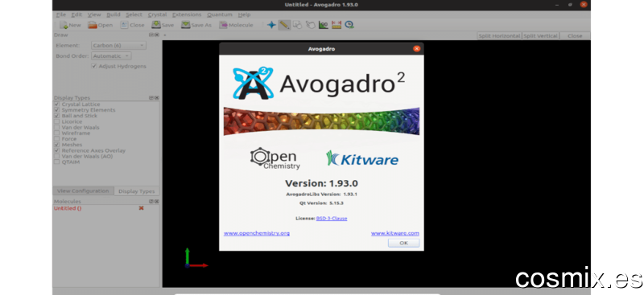Click OK in the Avogadro dialog
Viewport: 644px width, 295px height.
pyautogui.click(x=404, y=243)
